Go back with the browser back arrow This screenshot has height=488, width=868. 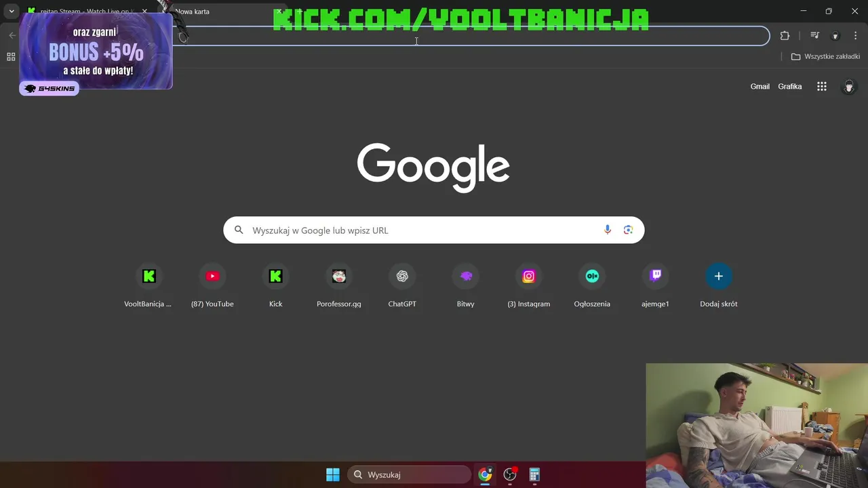pos(12,35)
